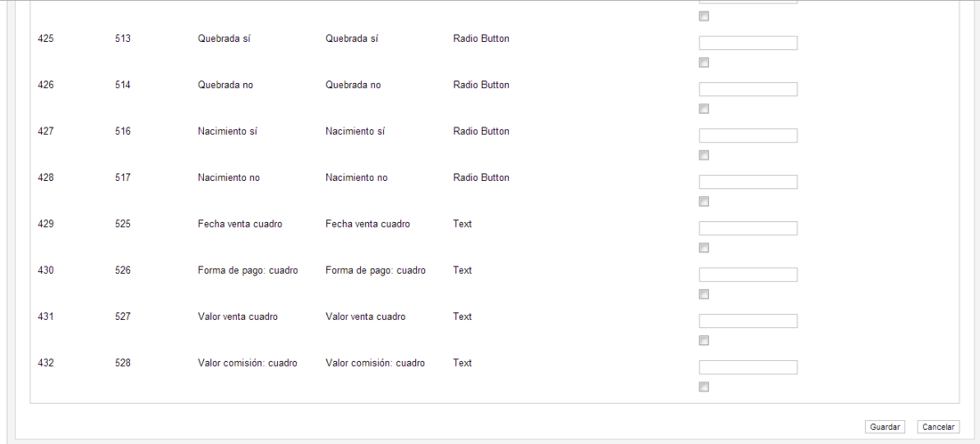Focus the text field for Quebrada sí
Viewport: 980px width, 444px height.
click(748, 43)
